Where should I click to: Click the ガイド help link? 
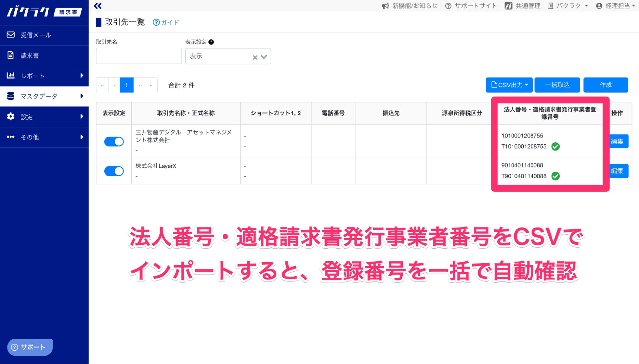point(166,22)
